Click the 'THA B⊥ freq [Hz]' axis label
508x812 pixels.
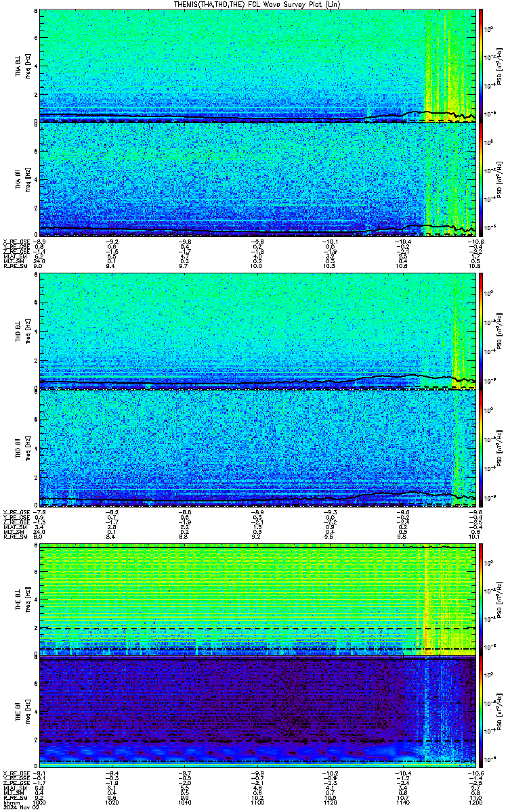point(23,66)
